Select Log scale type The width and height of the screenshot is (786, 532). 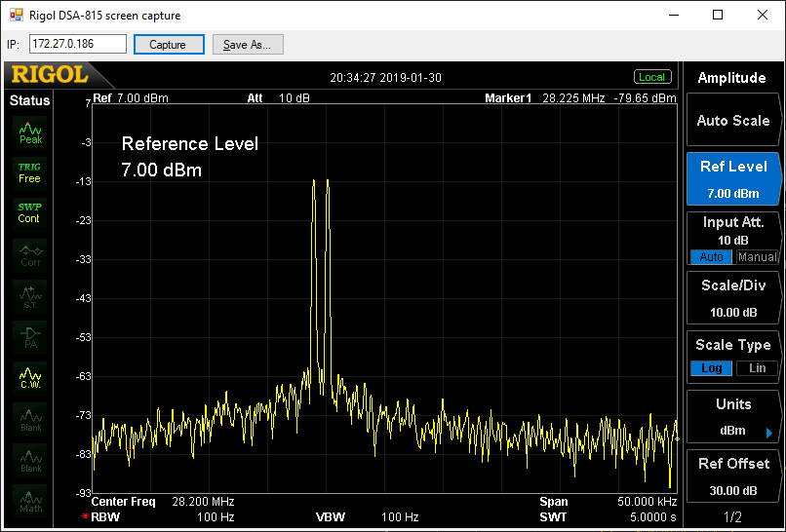711,368
